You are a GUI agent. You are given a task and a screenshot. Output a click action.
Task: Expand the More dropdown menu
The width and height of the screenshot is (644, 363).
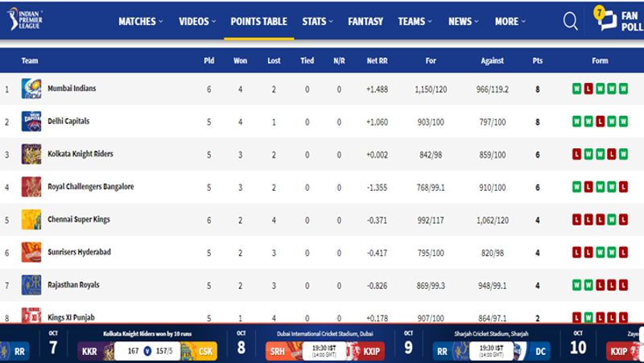pyautogui.click(x=510, y=22)
